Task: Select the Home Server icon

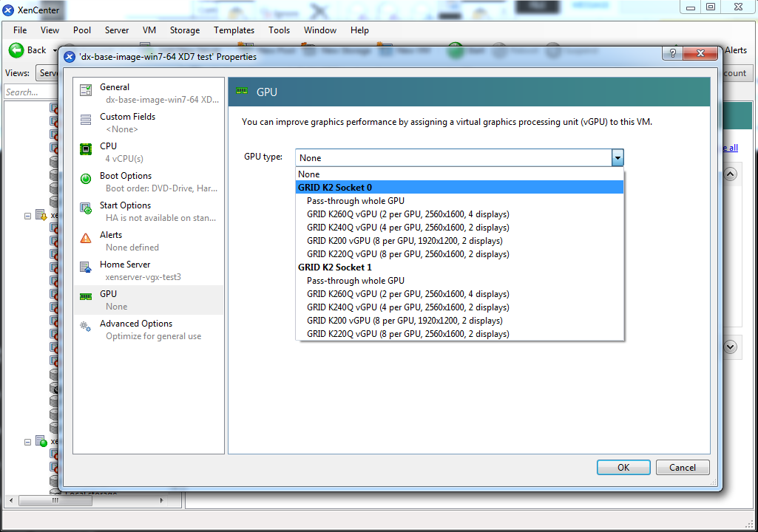Action: click(87, 267)
